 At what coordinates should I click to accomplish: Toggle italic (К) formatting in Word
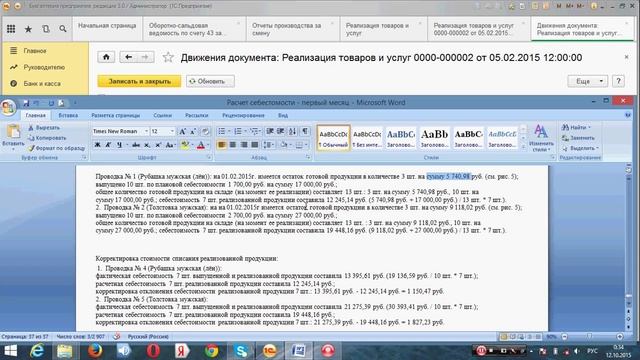(108, 145)
